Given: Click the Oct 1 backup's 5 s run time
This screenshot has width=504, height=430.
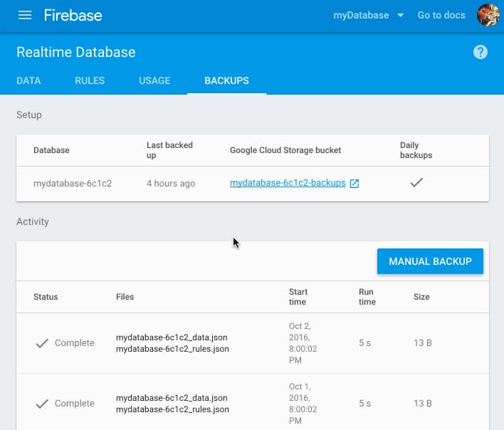Looking at the screenshot, I should (x=364, y=404).
